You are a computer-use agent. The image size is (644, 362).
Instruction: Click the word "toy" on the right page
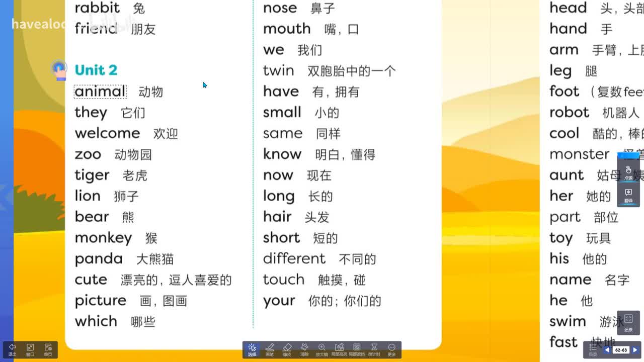coord(561,238)
